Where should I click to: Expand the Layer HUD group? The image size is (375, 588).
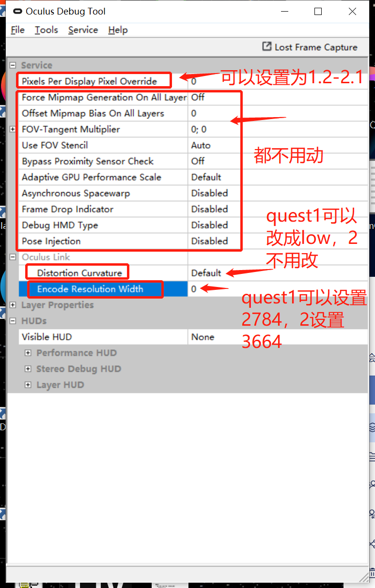(x=28, y=385)
